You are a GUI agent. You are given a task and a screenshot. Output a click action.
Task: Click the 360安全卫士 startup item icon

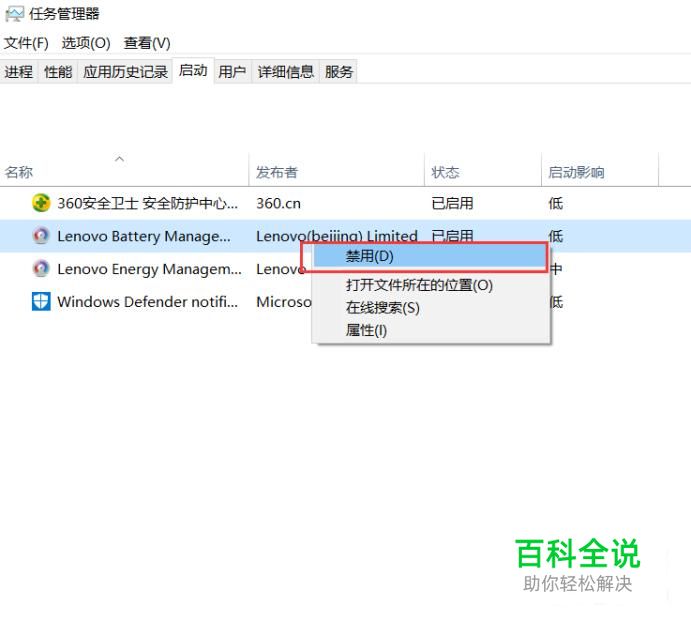[x=41, y=203]
